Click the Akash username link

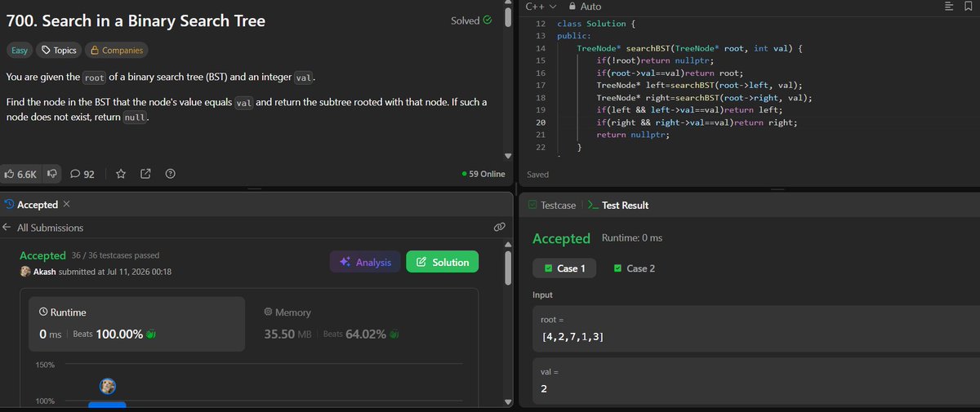(44, 272)
